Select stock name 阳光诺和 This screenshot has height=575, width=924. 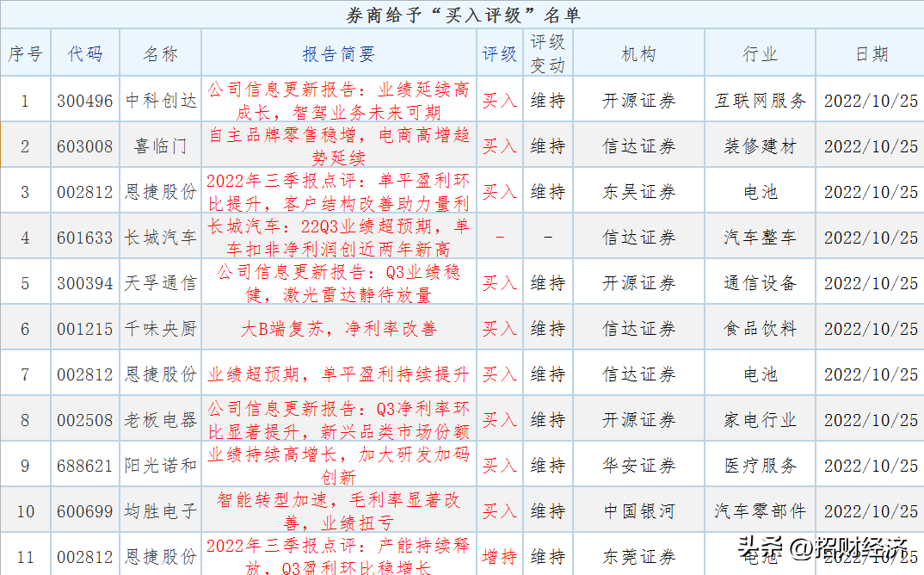click(160, 466)
